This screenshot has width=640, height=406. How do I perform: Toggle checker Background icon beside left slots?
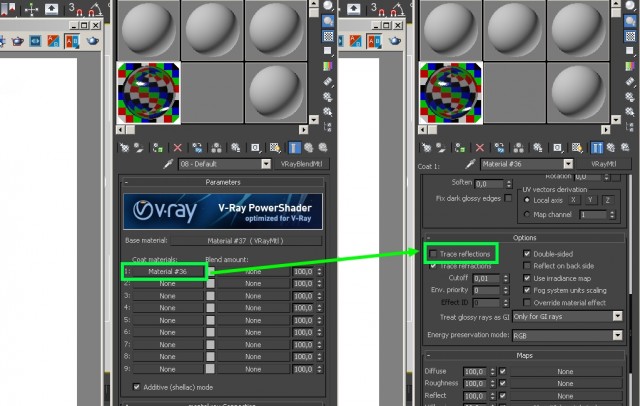point(328,36)
